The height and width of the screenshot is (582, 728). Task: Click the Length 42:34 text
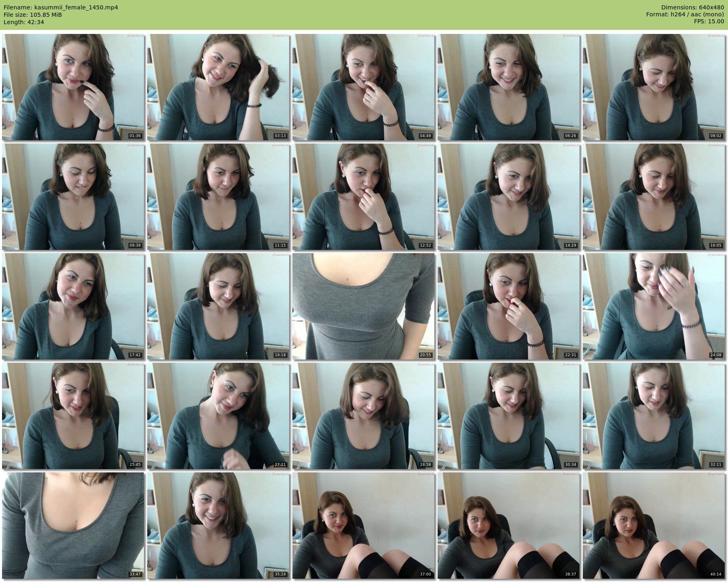(x=24, y=22)
